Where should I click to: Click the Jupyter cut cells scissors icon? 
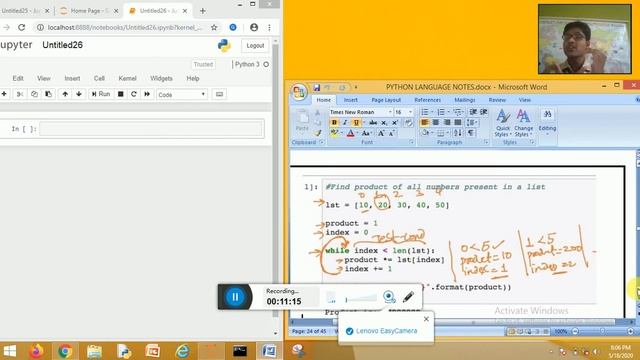pyautogui.click(x=19, y=94)
